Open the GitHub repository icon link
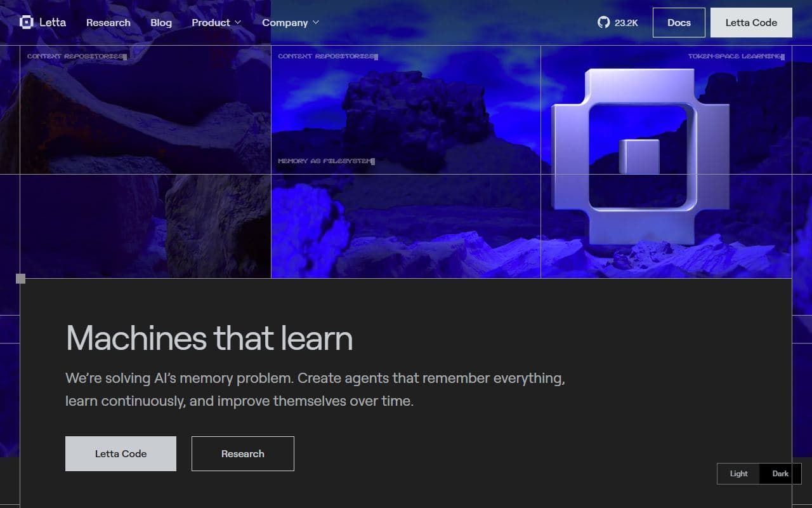The width and height of the screenshot is (812, 508). tap(603, 22)
